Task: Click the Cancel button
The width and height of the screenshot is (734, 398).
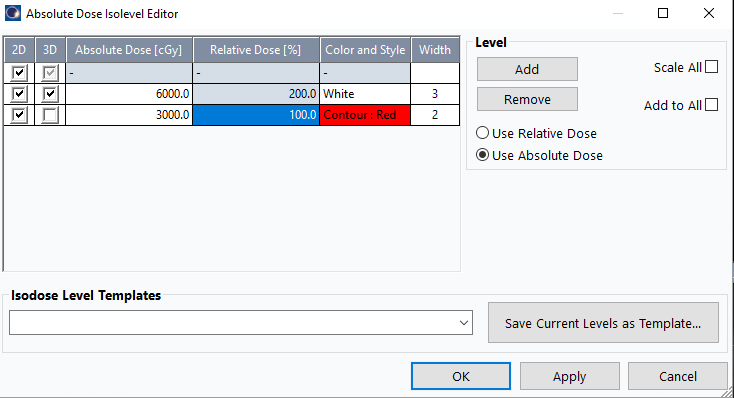Action: click(x=678, y=376)
